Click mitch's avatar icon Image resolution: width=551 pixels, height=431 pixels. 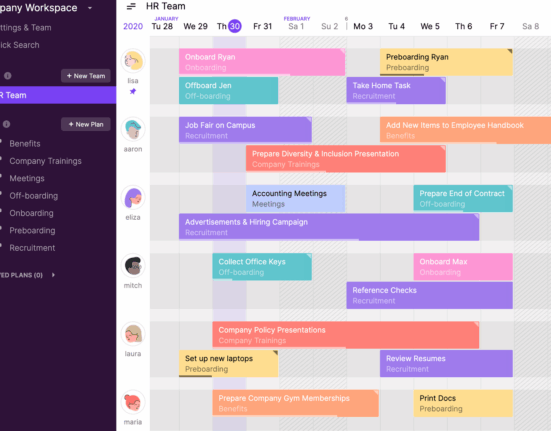pyautogui.click(x=133, y=266)
